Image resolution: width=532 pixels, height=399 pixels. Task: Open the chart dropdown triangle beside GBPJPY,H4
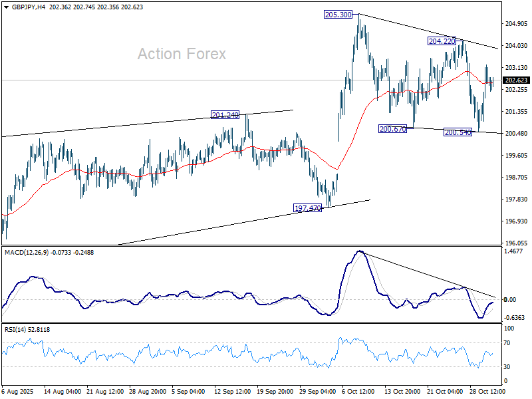click(x=6, y=7)
